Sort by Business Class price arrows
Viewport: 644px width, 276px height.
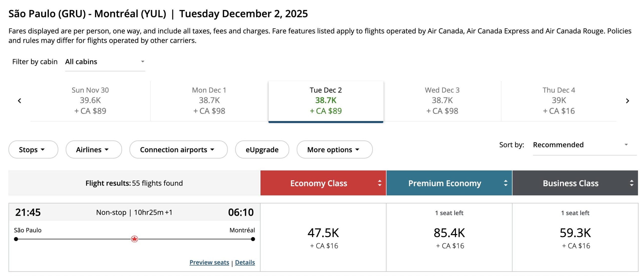(631, 183)
